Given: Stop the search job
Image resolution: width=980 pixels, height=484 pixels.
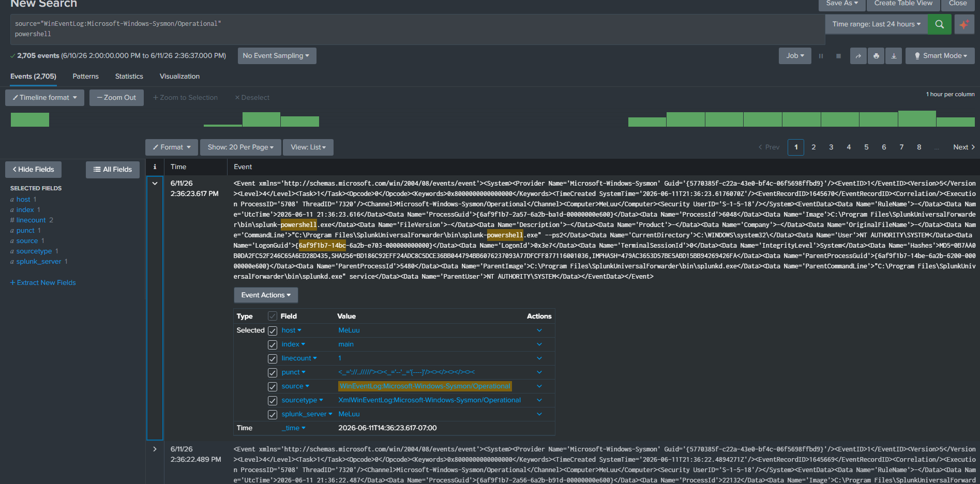Looking at the screenshot, I should (x=838, y=56).
